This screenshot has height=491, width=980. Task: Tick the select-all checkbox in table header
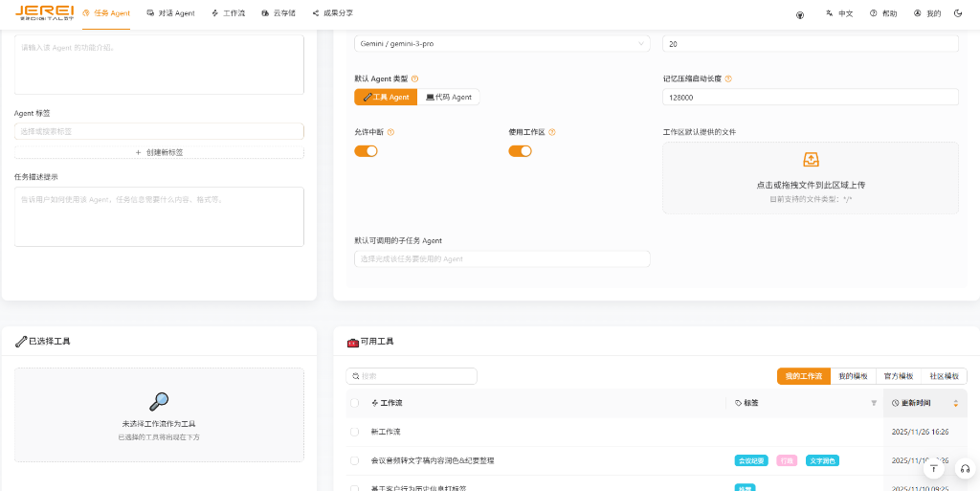coord(355,403)
